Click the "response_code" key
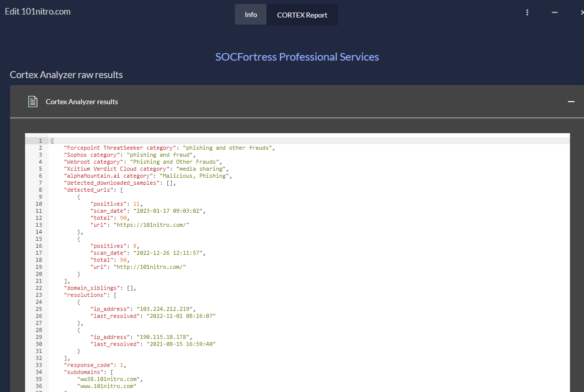Image resolution: width=584 pixels, height=392 pixels. [x=89, y=365]
